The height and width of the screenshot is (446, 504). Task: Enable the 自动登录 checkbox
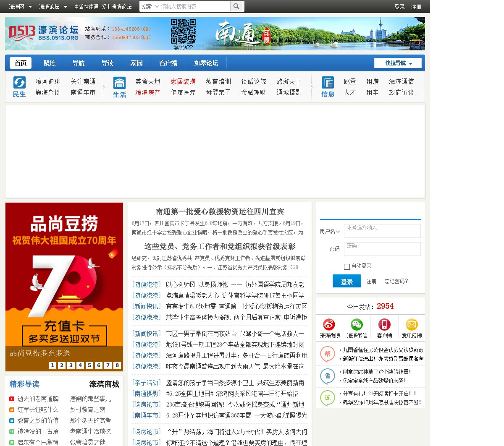(x=347, y=266)
